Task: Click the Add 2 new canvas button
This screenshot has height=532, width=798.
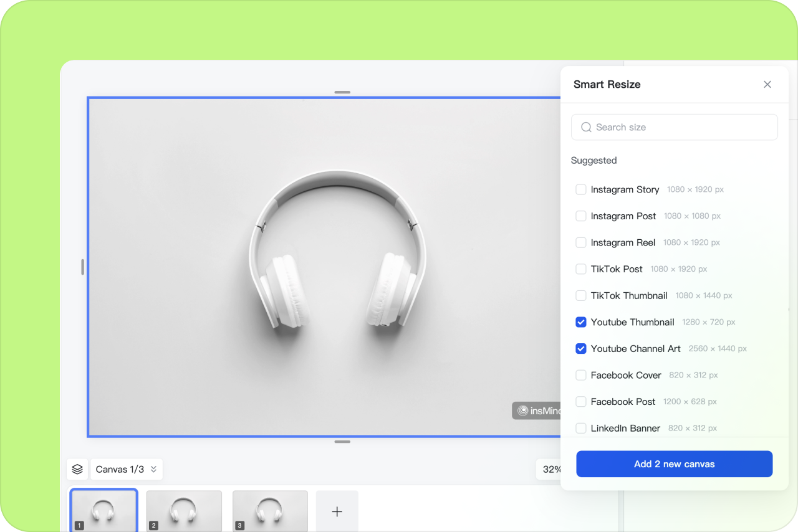Action: 674,464
